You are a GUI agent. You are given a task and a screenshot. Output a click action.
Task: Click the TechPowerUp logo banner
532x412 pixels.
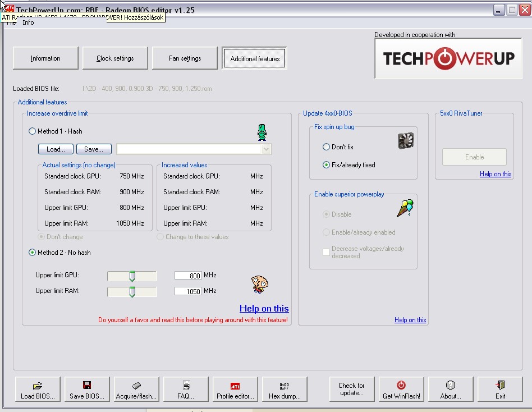448,58
